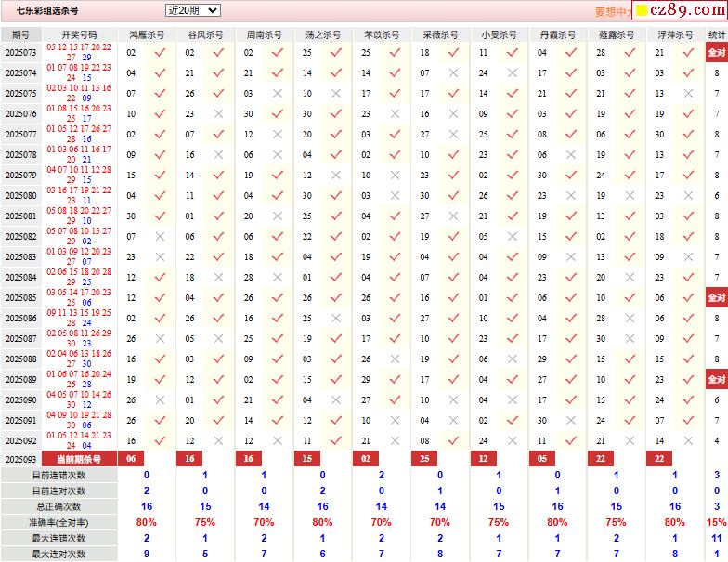The height and width of the screenshot is (562, 728).
Task: Click the X mark under 采薇杀号 in row 2025074
Action: [x=453, y=72]
